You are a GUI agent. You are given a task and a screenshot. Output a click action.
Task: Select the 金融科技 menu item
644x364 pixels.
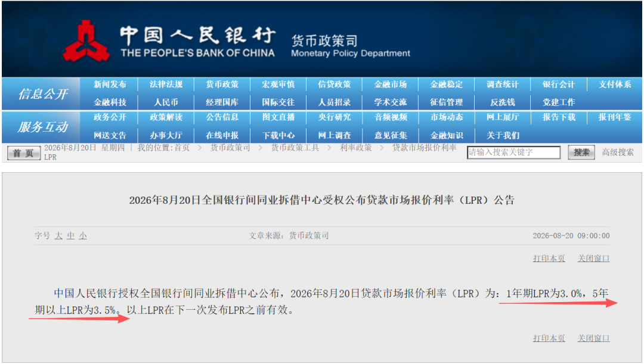coord(110,102)
